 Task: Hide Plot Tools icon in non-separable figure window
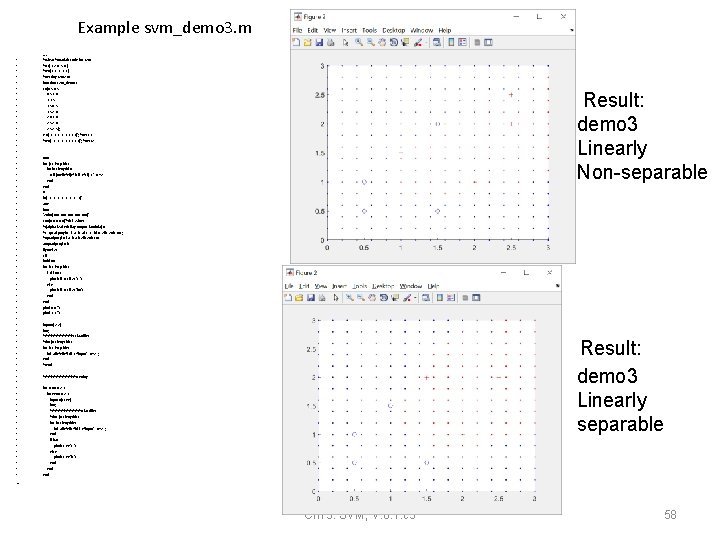point(477,42)
